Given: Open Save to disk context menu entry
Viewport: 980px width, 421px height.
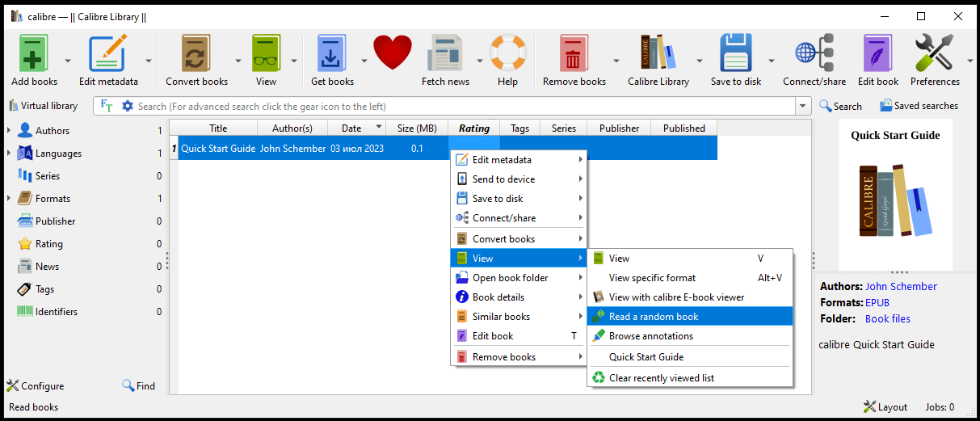Looking at the screenshot, I should (519, 198).
